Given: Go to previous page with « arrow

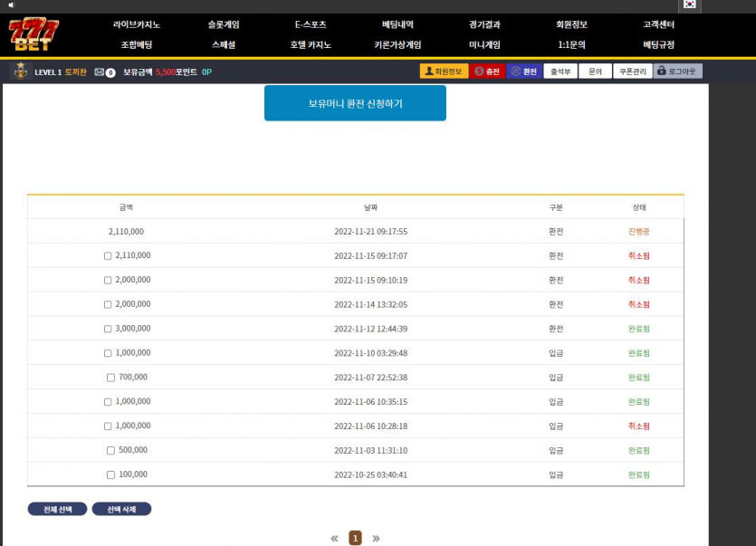Looking at the screenshot, I should point(334,539).
